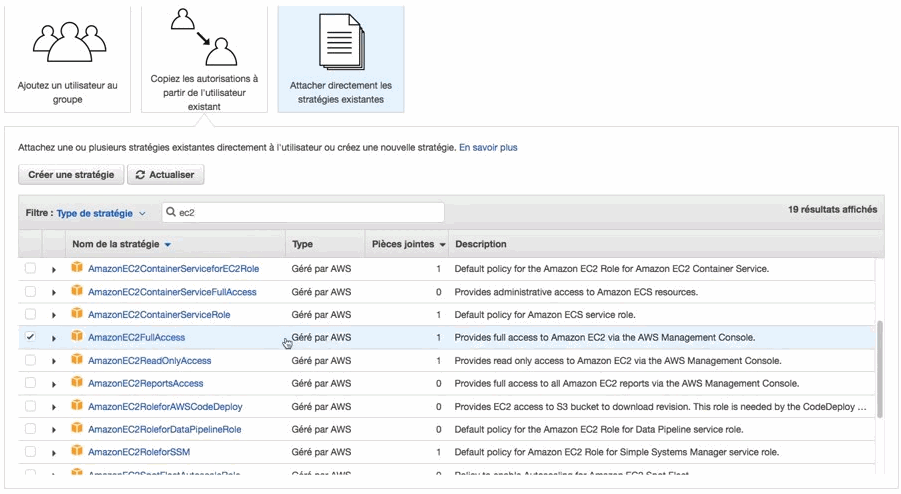The image size is (901, 494).
Task: Click the policy search field containing ec2
Action: 303,213
